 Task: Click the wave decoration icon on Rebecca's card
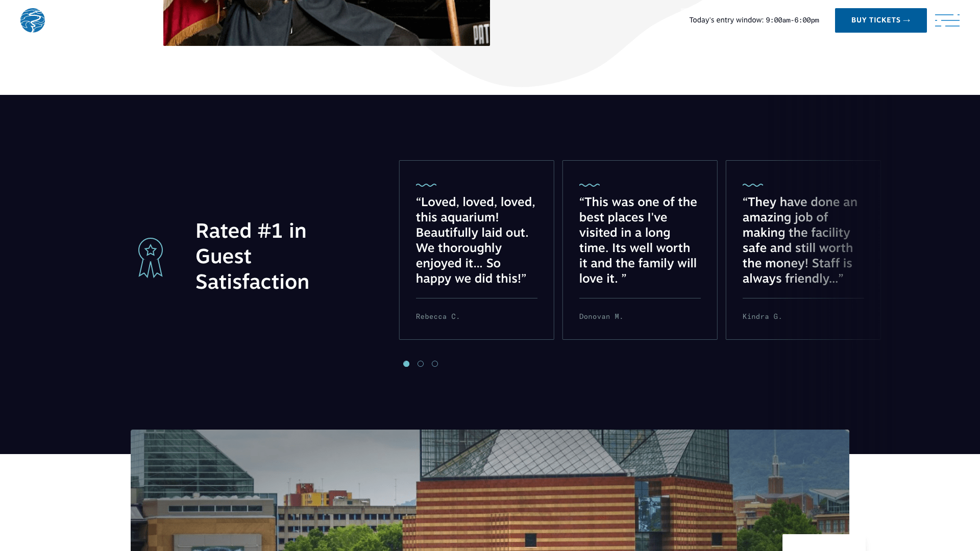[426, 185]
